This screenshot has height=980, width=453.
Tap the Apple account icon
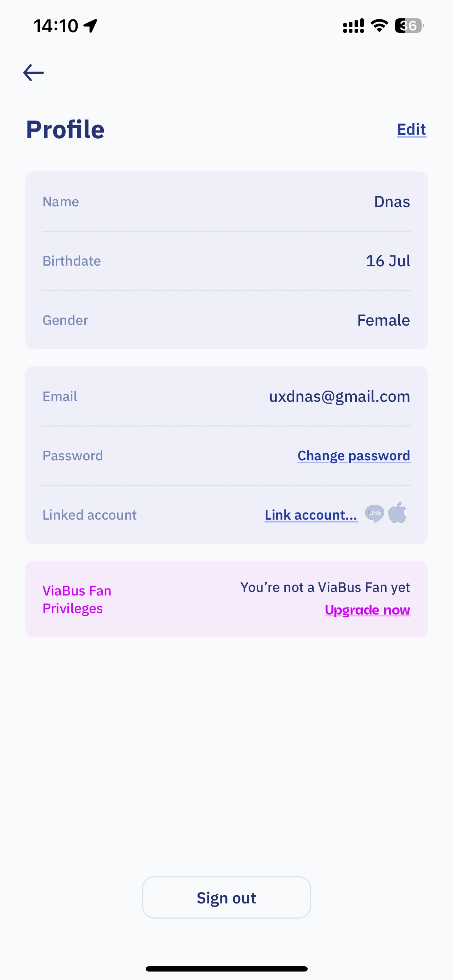398,513
